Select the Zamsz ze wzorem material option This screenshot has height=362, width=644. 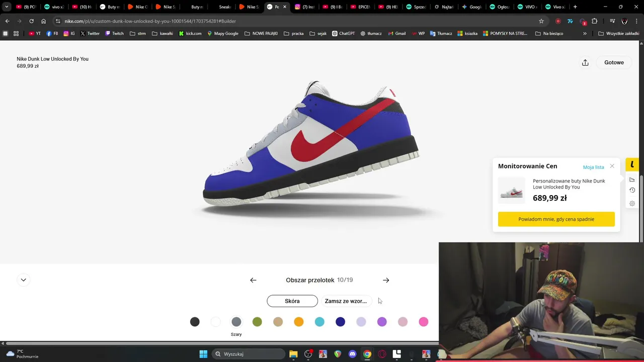tap(346, 301)
